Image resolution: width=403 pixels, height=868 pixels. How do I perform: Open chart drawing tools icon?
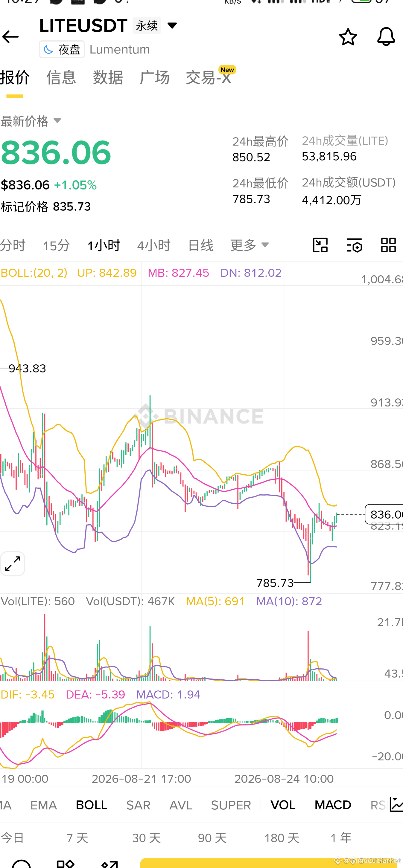tap(320, 245)
